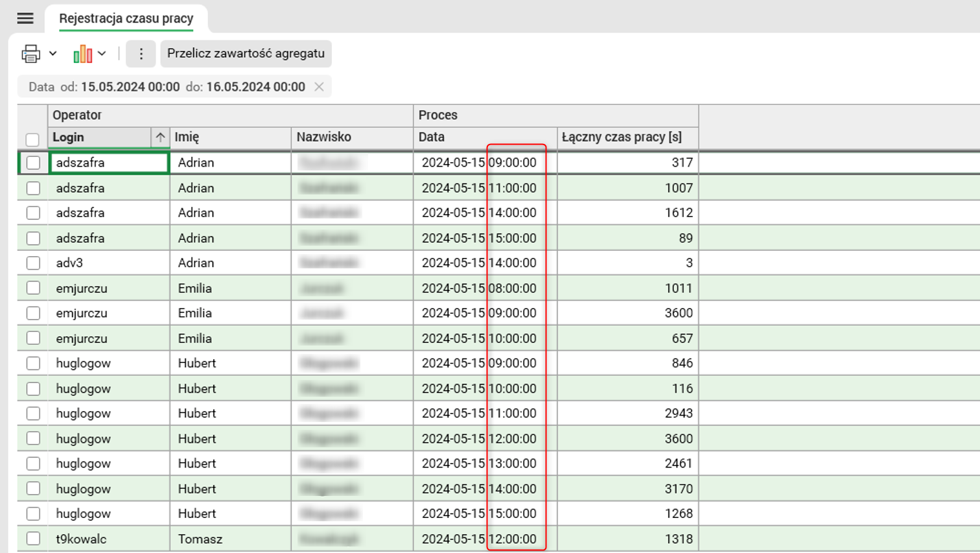Image resolution: width=980 pixels, height=553 pixels.
Task: Click the Operator group header
Action: click(x=230, y=115)
